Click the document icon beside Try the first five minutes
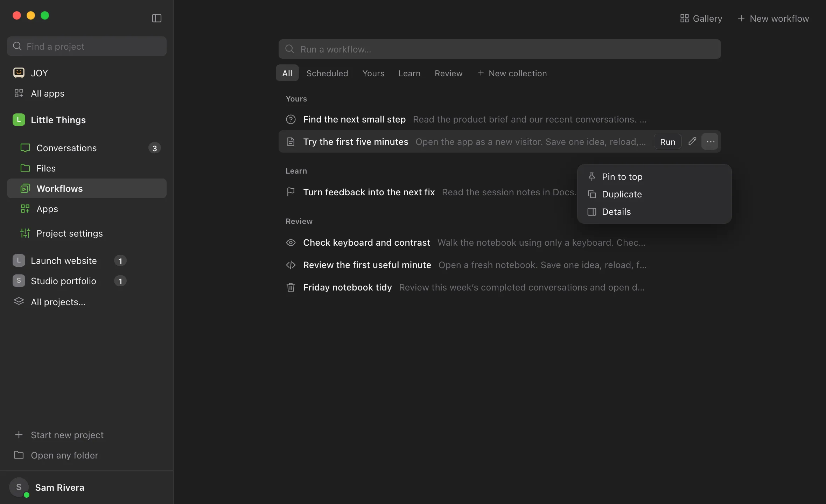Screen dimensions: 826x504 pos(290,142)
